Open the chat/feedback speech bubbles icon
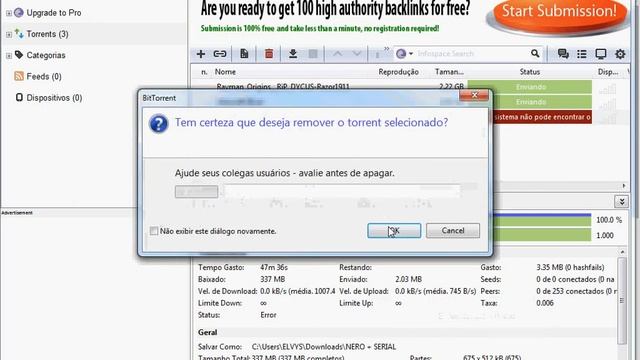Screen dimensions: 640x360 click(x=563, y=54)
